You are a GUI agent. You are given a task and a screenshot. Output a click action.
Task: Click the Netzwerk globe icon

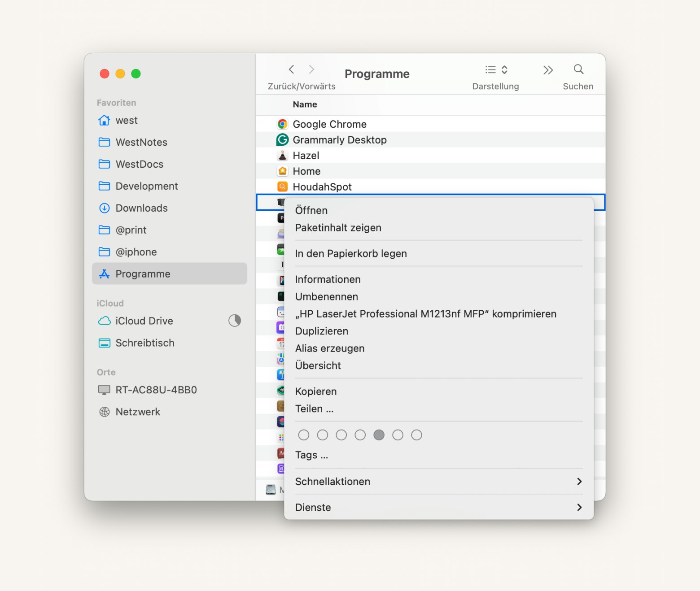(104, 412)
